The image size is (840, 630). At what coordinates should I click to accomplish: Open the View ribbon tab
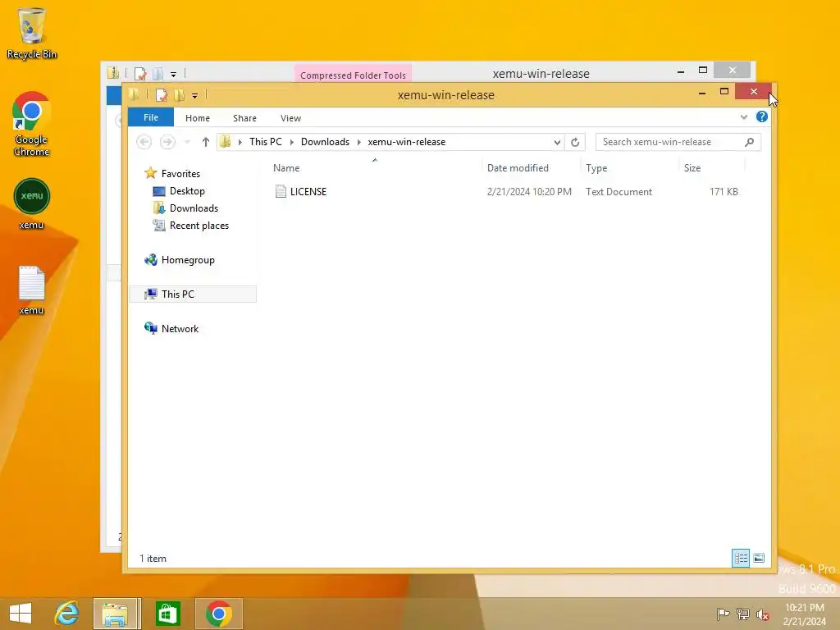[x=290, y=118]
